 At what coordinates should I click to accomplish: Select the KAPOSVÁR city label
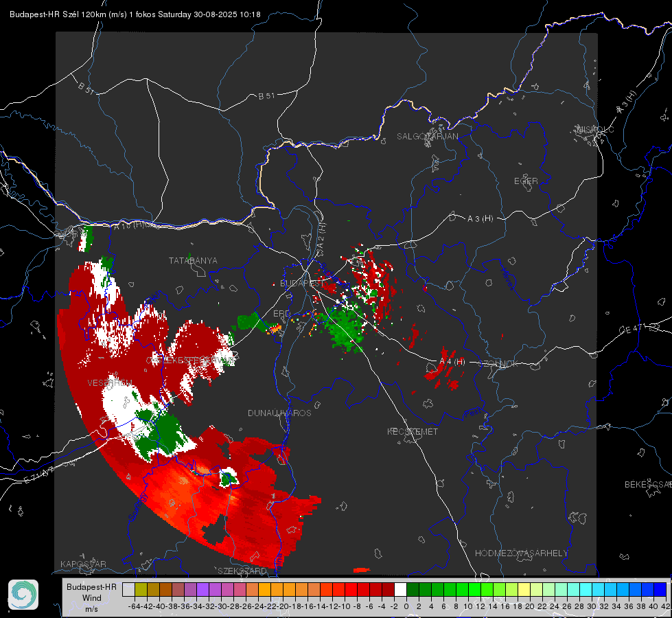pyautogui.click(x=83, y=564)
